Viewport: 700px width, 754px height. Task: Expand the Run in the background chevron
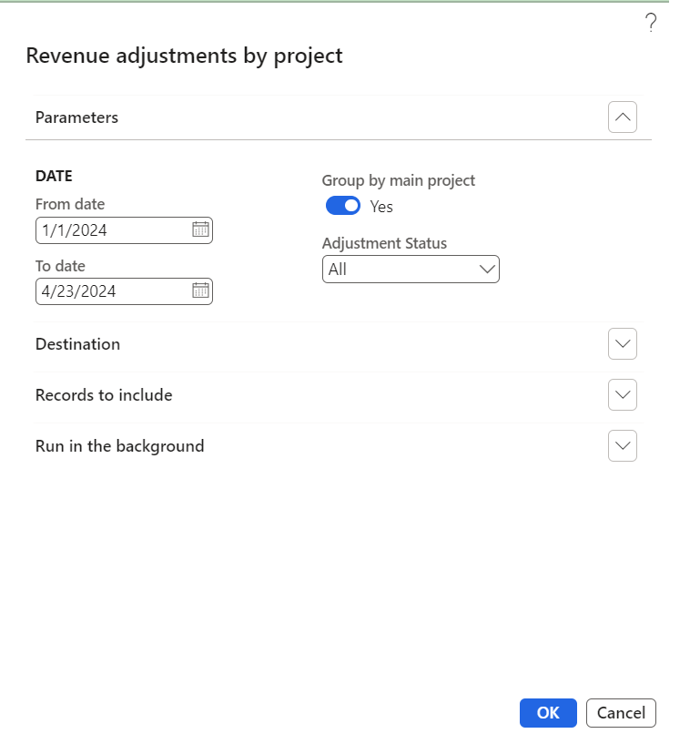coord(623,446)
